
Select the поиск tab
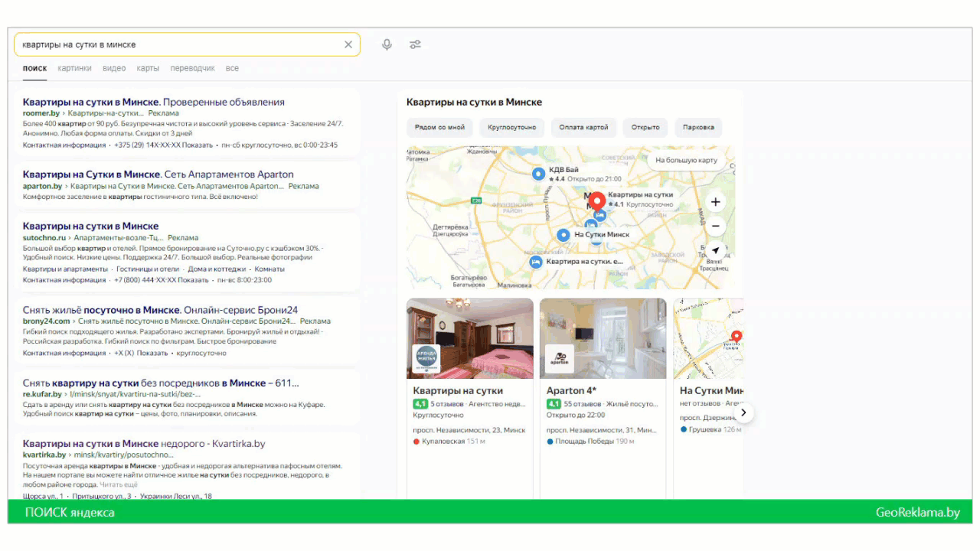[34, 68]
